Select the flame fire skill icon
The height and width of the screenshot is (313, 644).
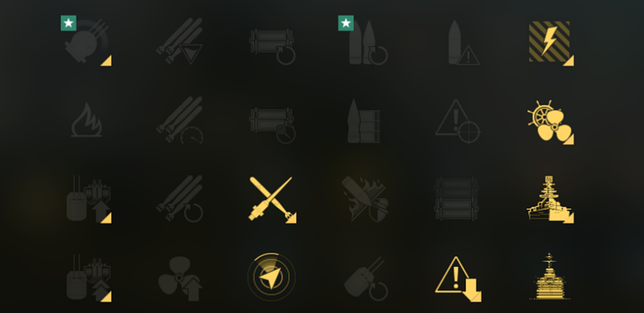point(87,120)
